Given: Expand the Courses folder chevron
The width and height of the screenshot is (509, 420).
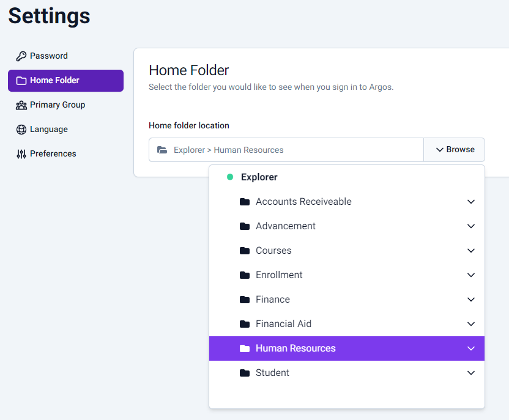Looking at the screenshot, I should pos(471,251).
